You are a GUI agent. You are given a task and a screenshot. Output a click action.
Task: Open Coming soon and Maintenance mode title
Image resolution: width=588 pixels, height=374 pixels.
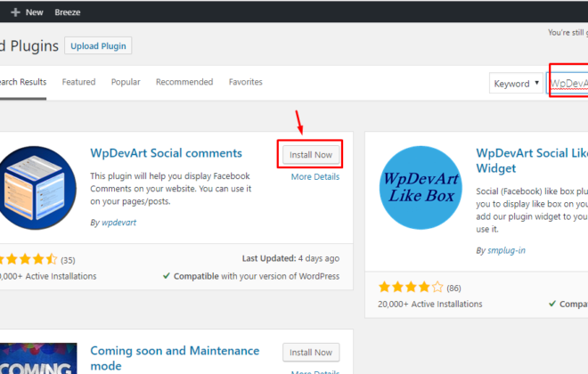tap(175, 358)
